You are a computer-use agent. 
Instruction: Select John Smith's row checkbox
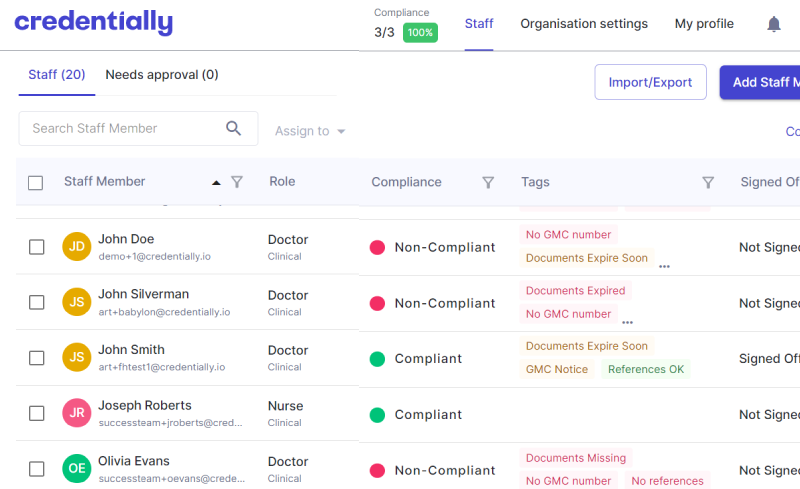click(36, 358)
